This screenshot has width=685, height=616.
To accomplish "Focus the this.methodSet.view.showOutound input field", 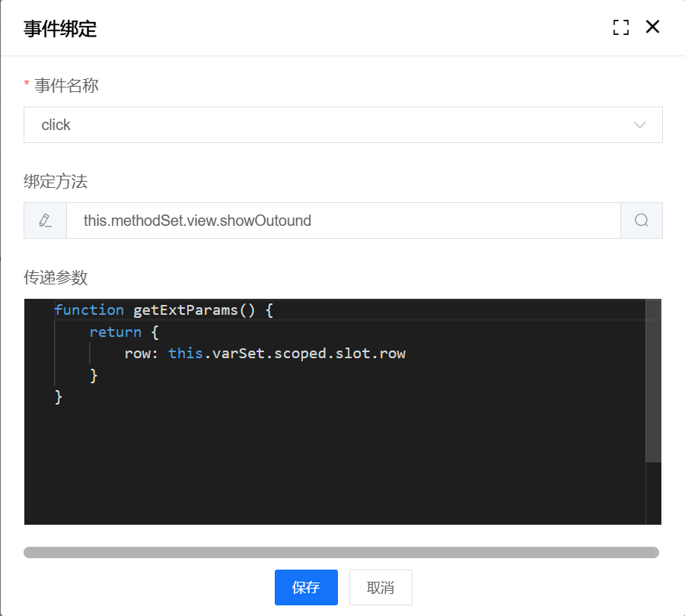I will (x=342, y=221).
